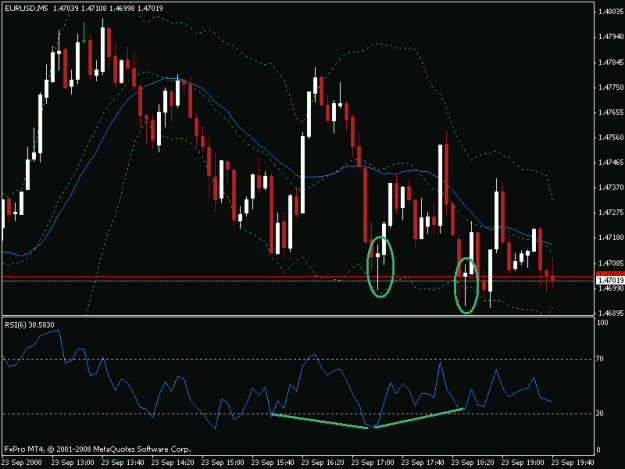Click price scale value 1.47750
This screenshot has width=625, height=469.
coord(611,87)
